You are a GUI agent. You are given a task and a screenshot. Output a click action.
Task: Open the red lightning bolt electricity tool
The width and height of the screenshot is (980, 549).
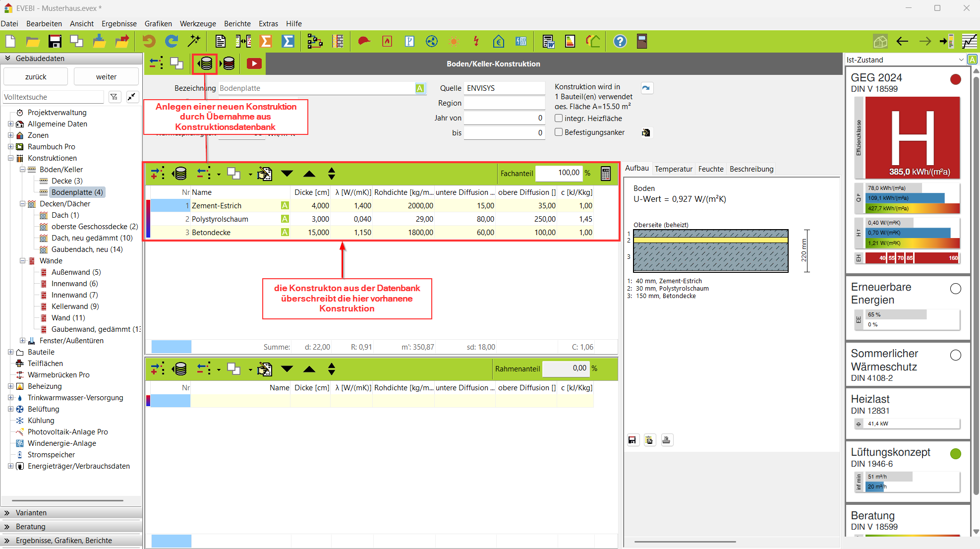pyautogui.click(x=476, y=42)
